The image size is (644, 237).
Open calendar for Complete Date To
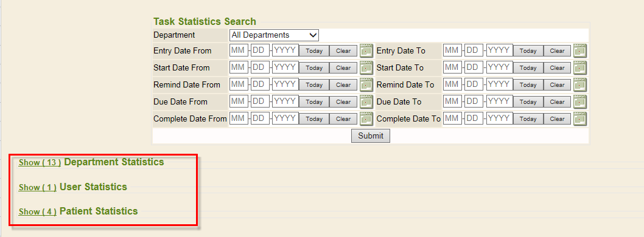click(580, 119)
